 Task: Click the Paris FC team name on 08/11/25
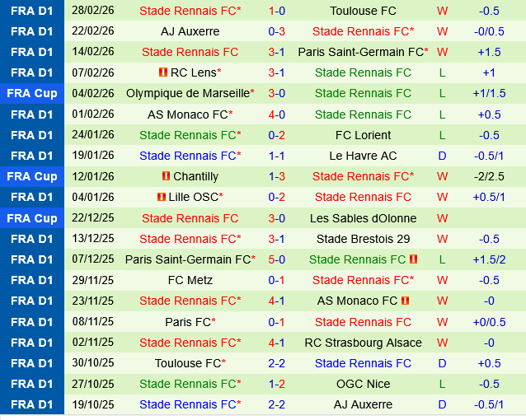click(x=188, y=321)
